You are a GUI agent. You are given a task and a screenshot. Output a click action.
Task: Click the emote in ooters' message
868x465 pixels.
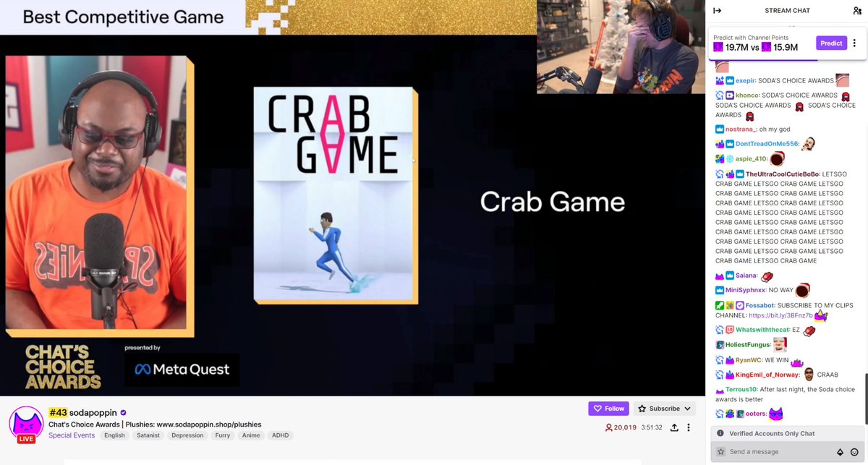click(x=775, y=414)
